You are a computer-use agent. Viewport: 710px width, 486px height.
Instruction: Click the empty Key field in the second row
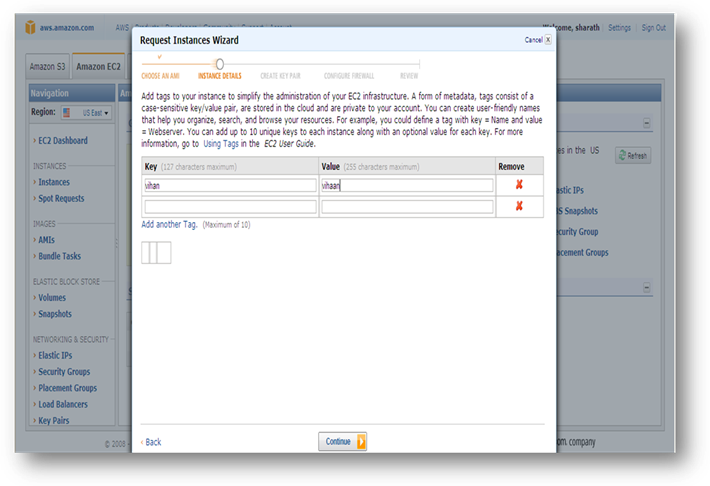(230, 207)
